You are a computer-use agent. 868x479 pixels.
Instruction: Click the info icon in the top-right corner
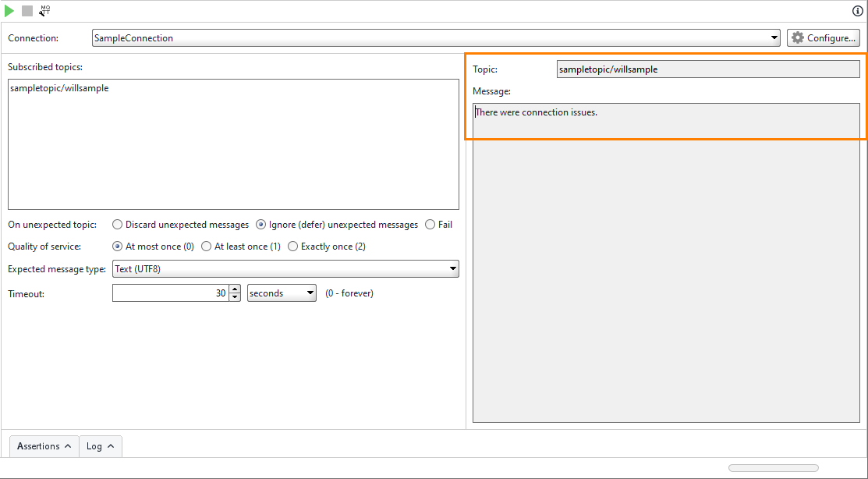(856, 10)
